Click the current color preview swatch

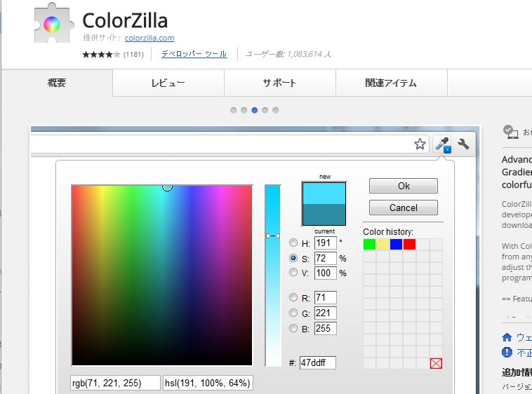click(x=324, y=215)
